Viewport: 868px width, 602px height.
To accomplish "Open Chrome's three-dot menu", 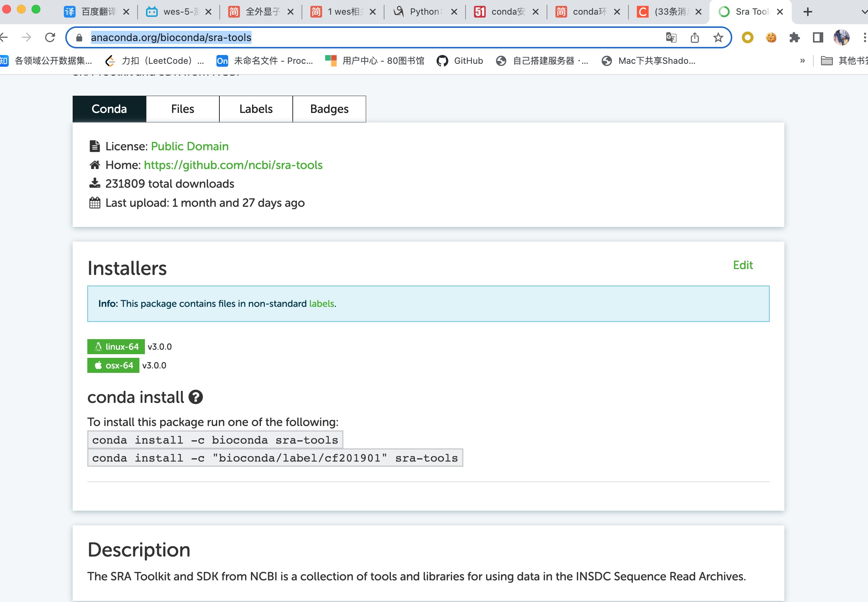I will [864, 37].
